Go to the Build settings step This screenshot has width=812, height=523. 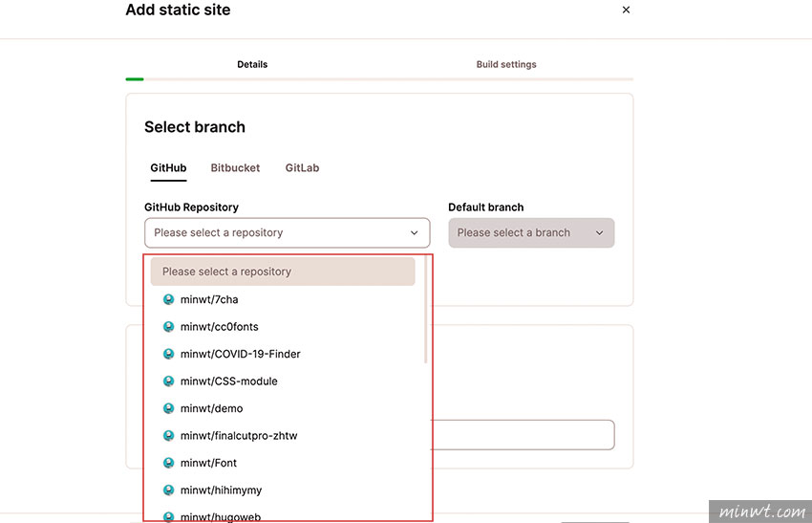[x=506, y=64]
